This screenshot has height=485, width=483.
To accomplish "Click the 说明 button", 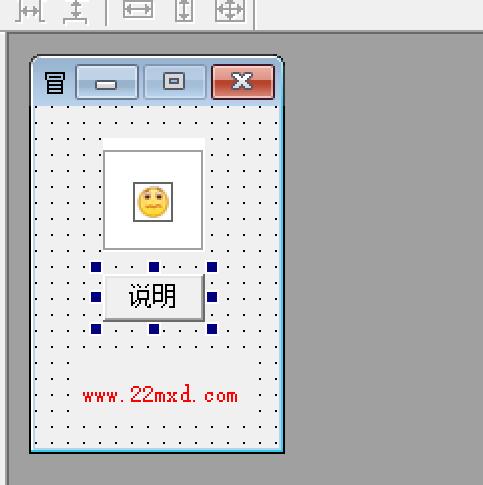I will tap(154, 297).
